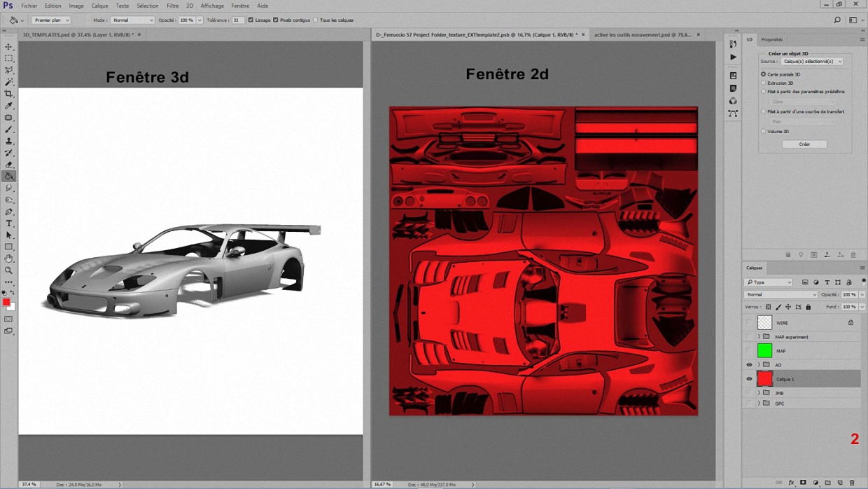The height and width of the screenshot is (489, 868).
Task: Click the Créer button
Action: (804, 144)
